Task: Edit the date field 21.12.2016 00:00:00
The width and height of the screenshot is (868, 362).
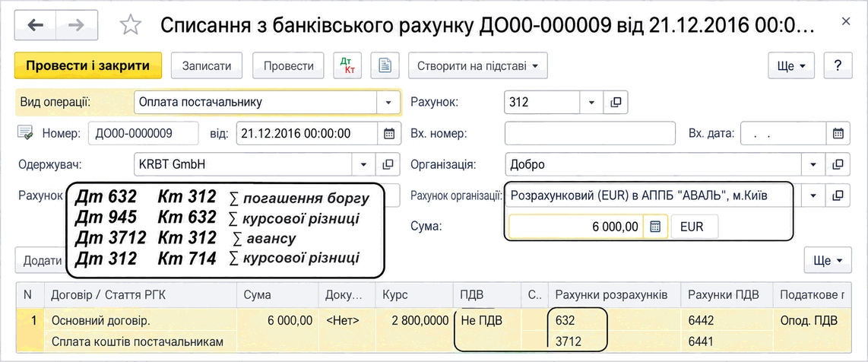Action: [x=307, y=133]
